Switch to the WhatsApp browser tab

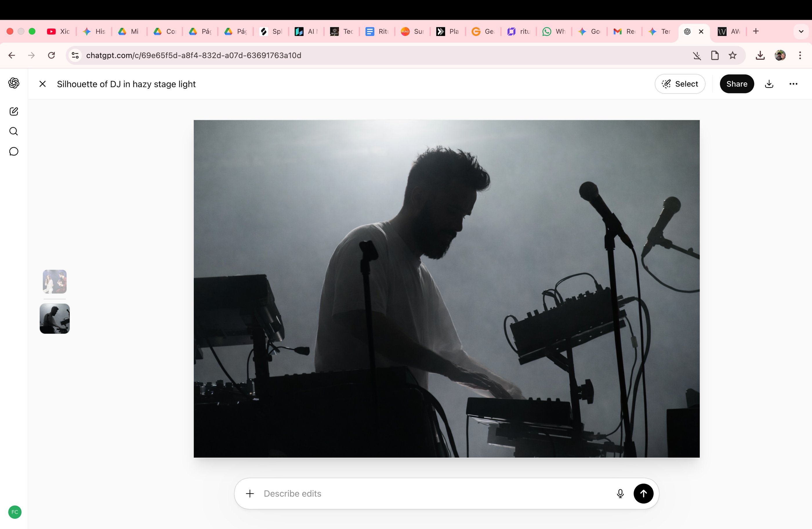[x=554, y=31]
